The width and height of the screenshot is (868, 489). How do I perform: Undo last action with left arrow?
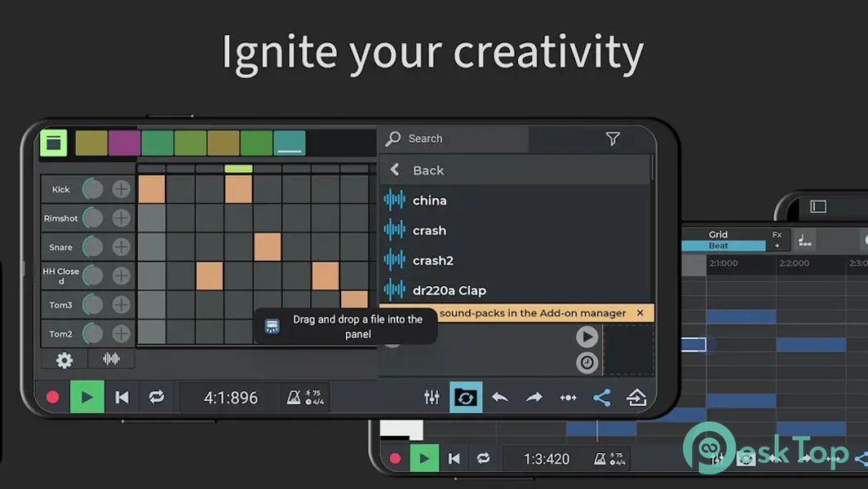pyautogui.click(x=500, y=397)
